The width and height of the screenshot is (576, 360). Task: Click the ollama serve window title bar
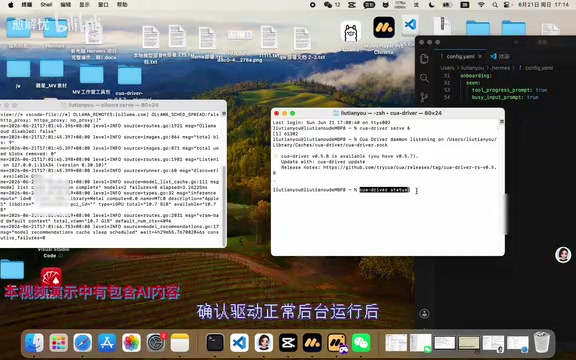coord(112,105)
